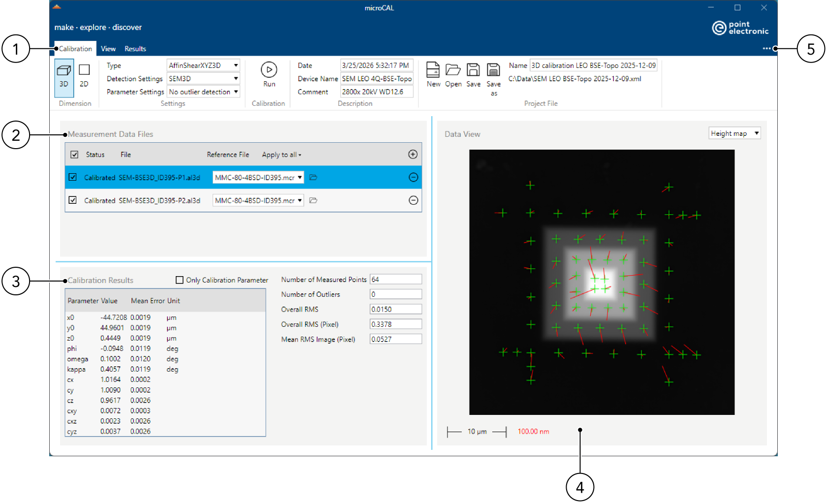Screen dimensions: 827x504
Task: Toggle the select-all files checkbox
Action: pos(74,155)
